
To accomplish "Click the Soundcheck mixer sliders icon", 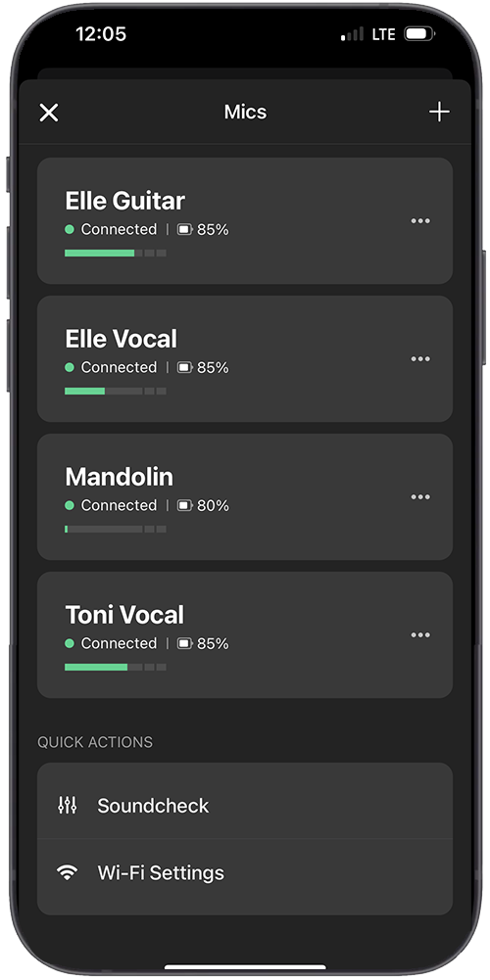I will pos(67,806).
